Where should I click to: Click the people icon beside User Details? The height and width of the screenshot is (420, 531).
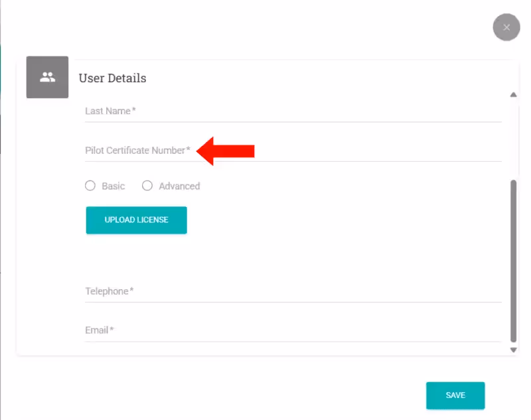pyautogui.click(x=47, y=77)
